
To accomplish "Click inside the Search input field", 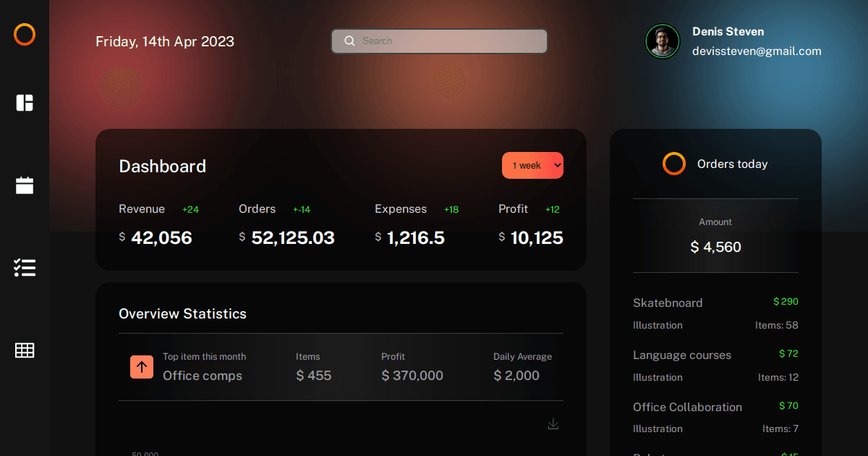I will (x=439, y=41).
